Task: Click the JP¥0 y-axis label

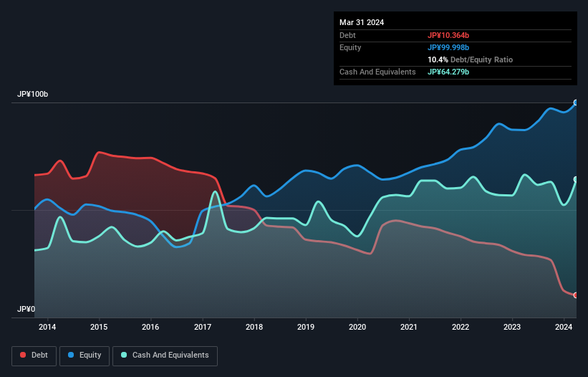Action: [x=26, y=309]
